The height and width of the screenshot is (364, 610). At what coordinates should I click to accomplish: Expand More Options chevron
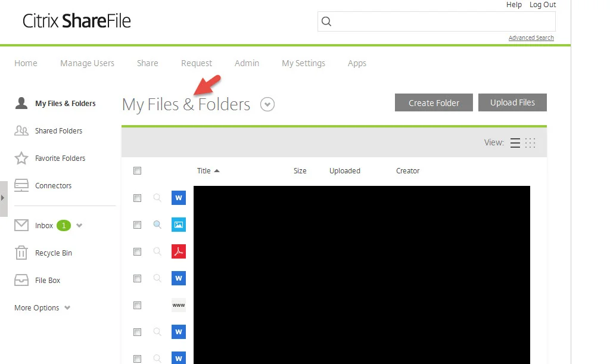(x=67, y=307)
